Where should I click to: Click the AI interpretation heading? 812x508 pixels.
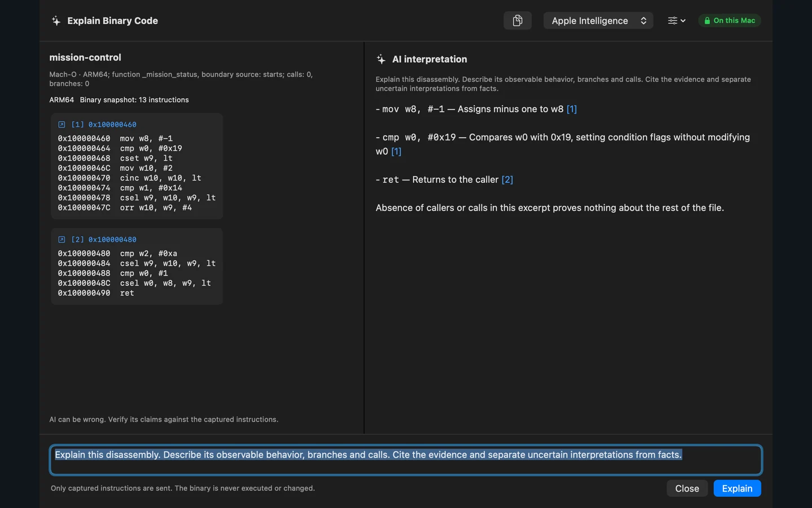pos(430,59)
